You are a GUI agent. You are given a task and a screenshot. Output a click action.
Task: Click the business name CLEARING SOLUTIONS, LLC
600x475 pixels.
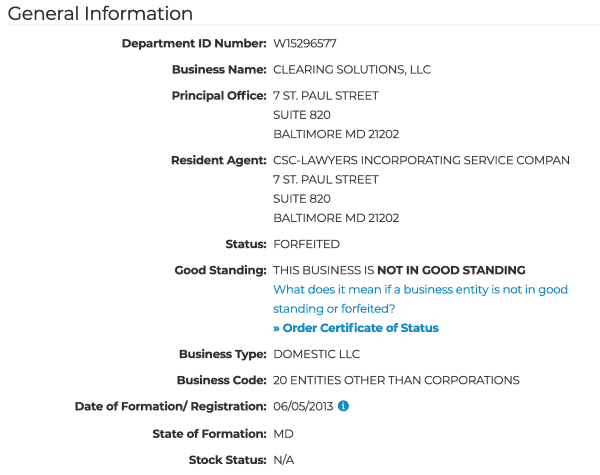352,70
